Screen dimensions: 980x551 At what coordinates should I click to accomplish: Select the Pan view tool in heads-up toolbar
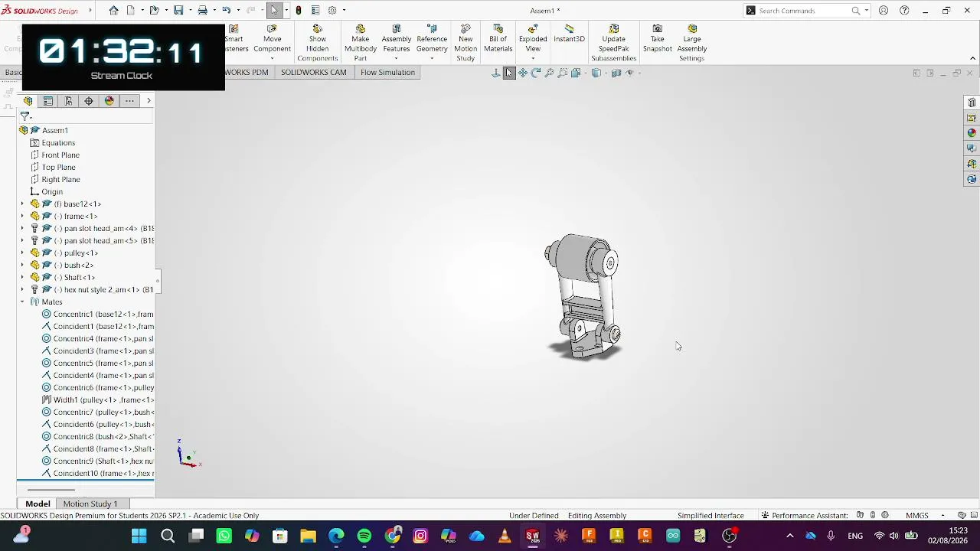click(x=523, y=73)
